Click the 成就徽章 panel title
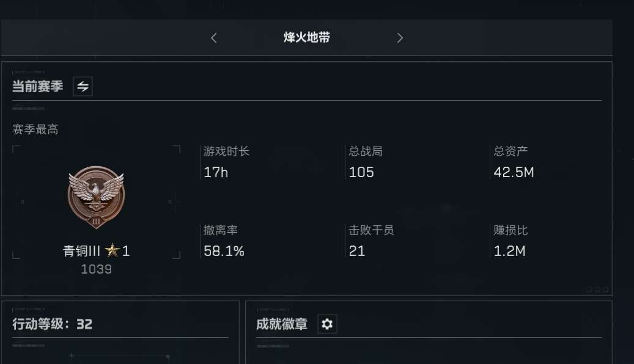The height and width of the screenshot is (364, 634). pos(282,324)
